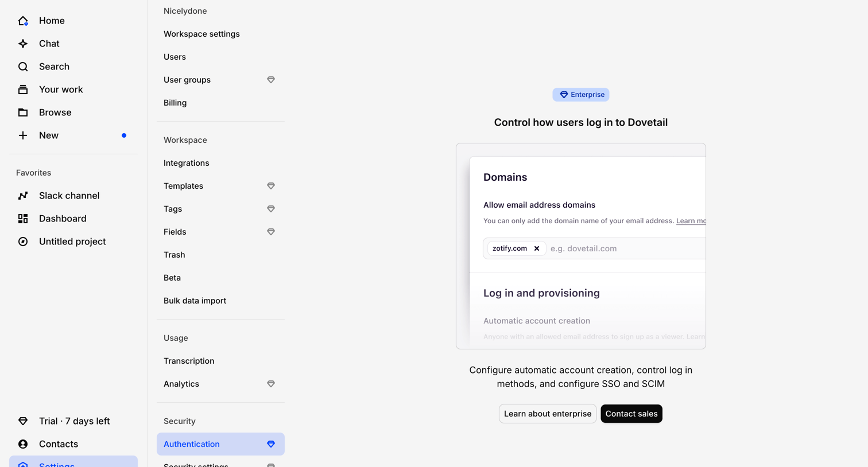Image resolution: width=868 pixels, height=467 pixels.
Task: Click the diamond icon beside Fields
Action: [x=271, y=232]
